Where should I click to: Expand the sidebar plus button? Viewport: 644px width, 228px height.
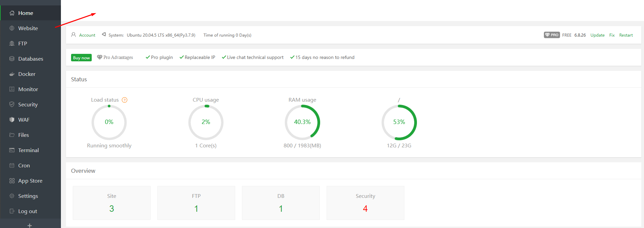coord(30,225)
